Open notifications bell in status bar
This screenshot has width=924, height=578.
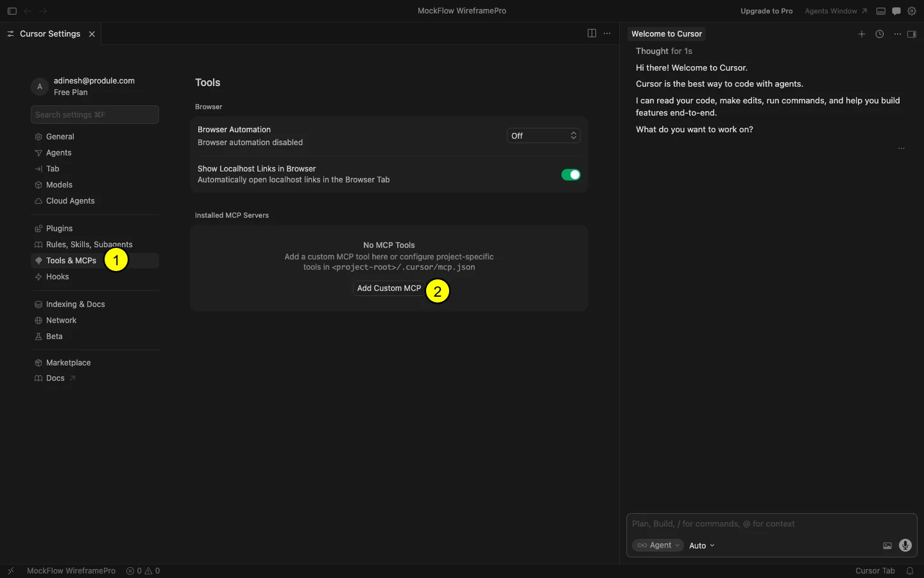(910, 571)
